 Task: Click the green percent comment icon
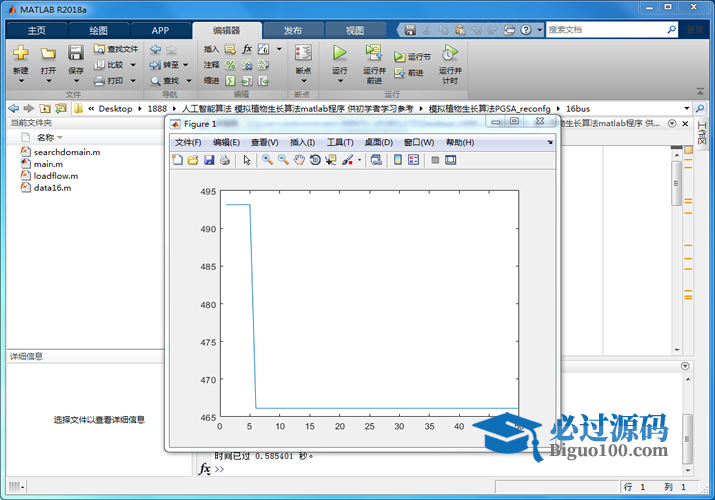[x=231, y=65]
